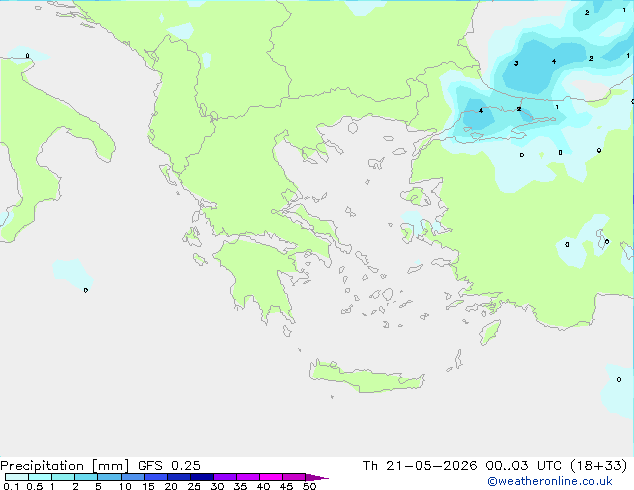This screenshot has height=490, width=634.
Task: Pick the 15–20 mm legend swatch
Action: tap(156, 477)
